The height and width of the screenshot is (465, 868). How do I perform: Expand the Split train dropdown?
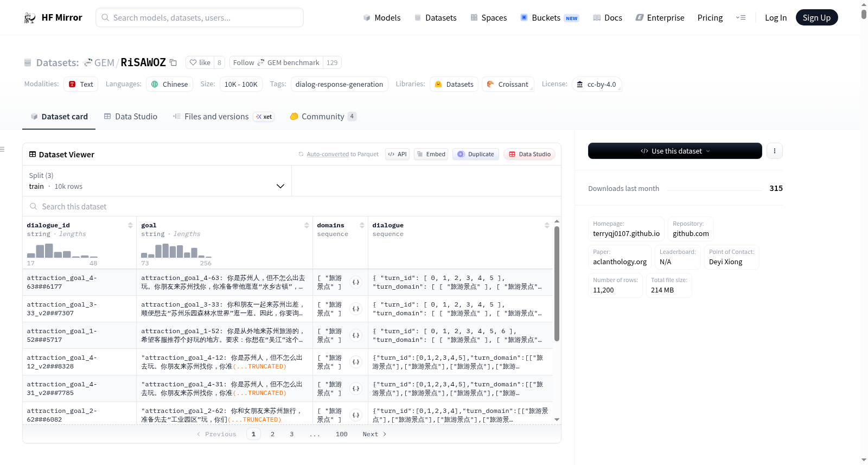coord(157,181)
